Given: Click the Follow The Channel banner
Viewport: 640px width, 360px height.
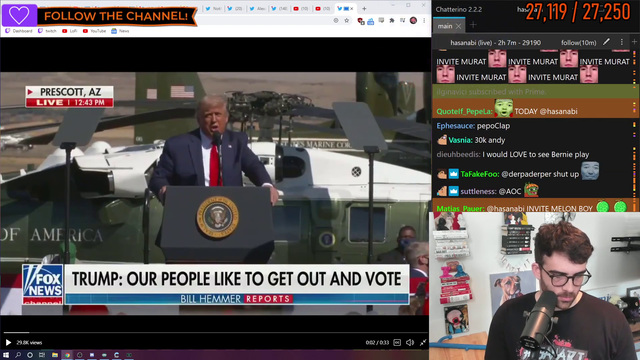Looking at the screenshot, I should pos(116,16).
